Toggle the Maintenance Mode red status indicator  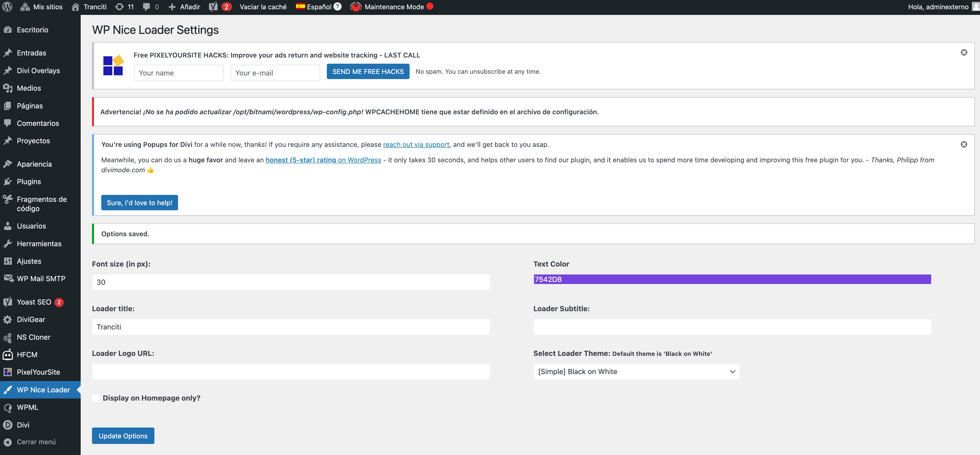point(430,6)
